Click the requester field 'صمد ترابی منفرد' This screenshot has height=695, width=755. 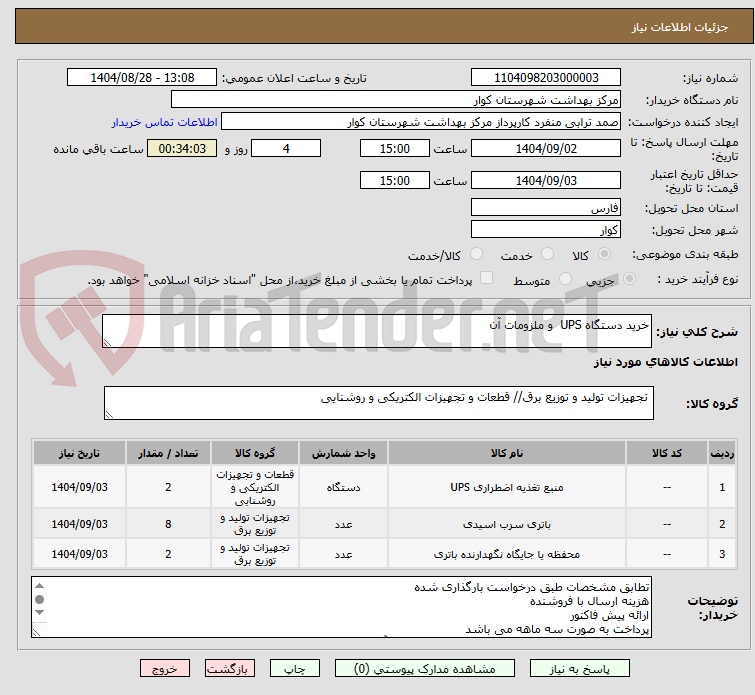(420, 122)
